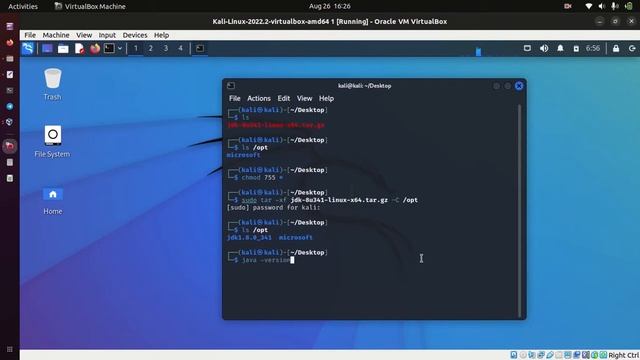
Task: Open the file manager from Kali panel
Action: click(63, 49)
